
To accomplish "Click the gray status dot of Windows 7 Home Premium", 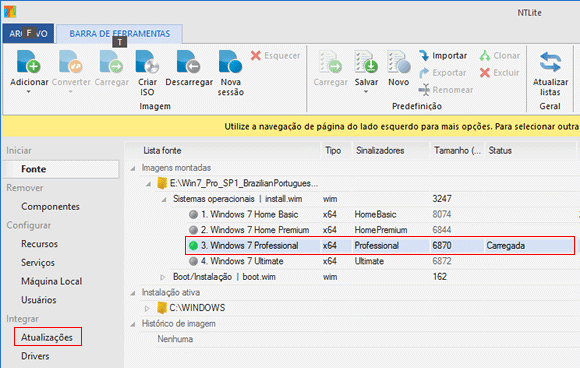I will pyautogui.click(x=193, y=230).
